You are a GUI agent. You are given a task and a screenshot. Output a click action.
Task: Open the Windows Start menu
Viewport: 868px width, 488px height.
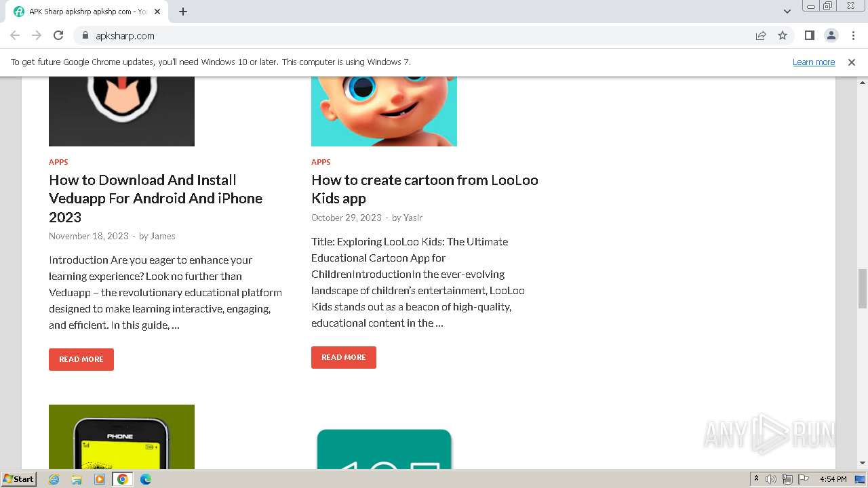[19, 479]
